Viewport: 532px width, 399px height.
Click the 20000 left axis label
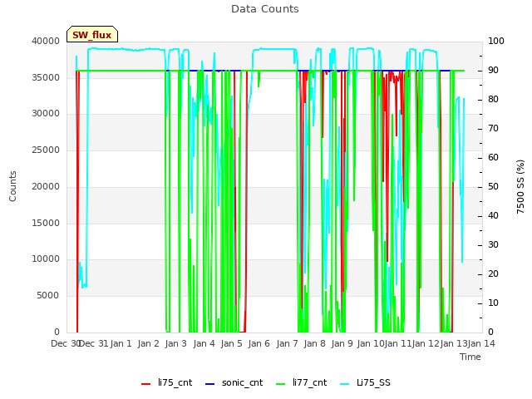tap(46, 186)
